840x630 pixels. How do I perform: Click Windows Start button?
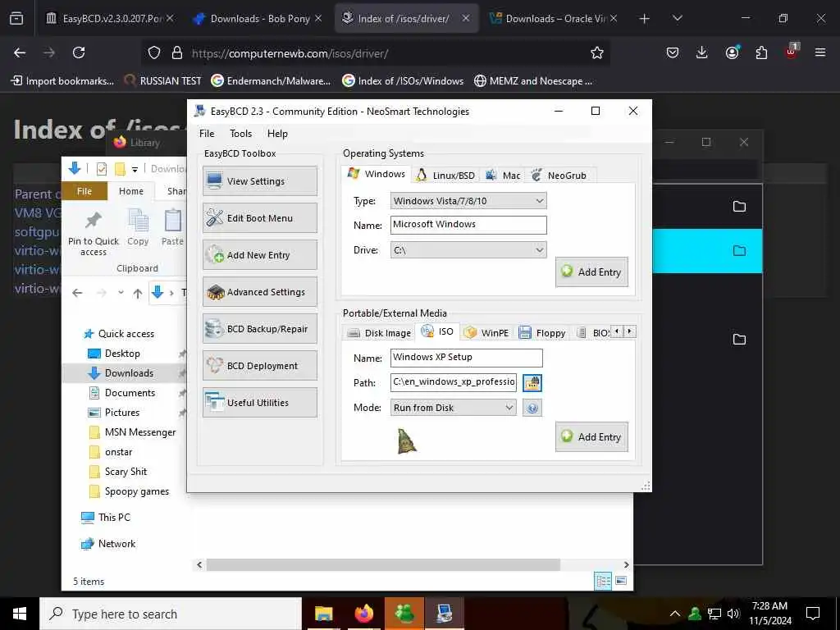20,614
